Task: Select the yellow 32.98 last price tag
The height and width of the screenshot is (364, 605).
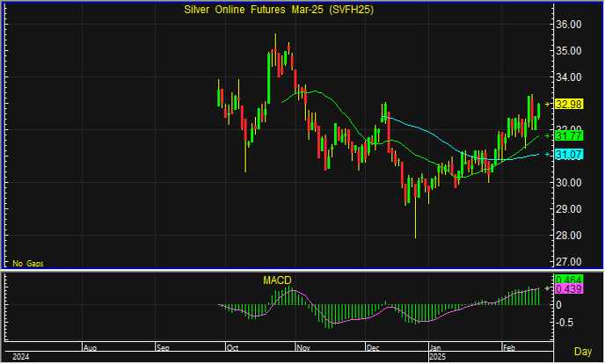Action: (x=570, y=105)
